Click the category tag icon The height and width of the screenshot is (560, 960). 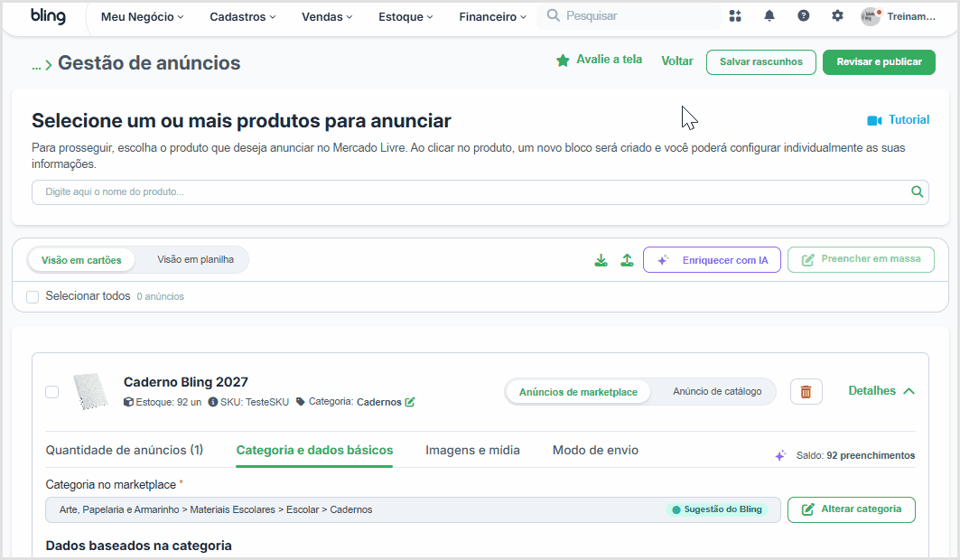point(300,402)
